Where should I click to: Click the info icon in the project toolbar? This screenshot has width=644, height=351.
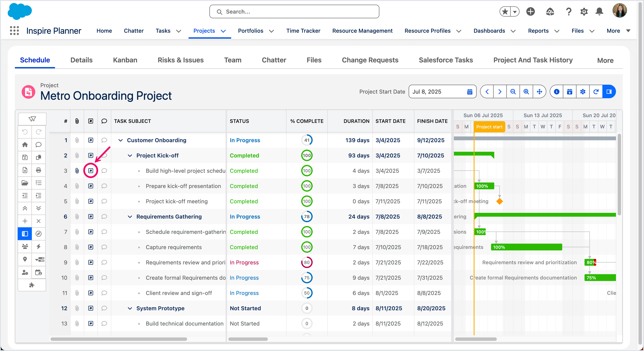(557, 92)
